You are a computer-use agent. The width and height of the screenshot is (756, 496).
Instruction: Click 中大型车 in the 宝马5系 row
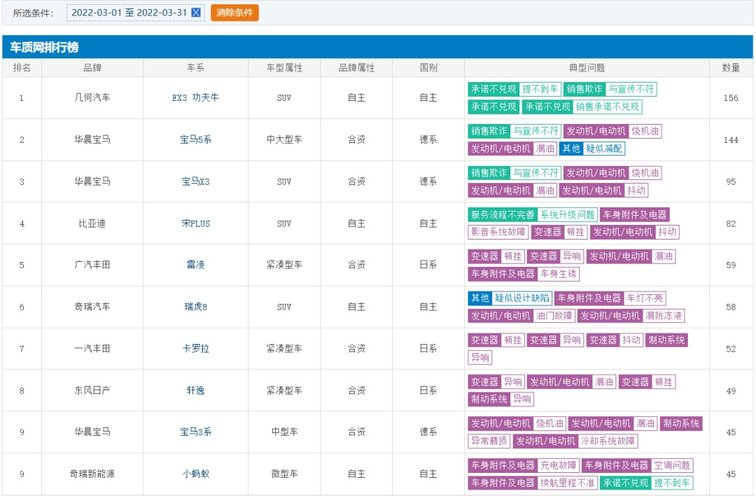click(284, 140)
